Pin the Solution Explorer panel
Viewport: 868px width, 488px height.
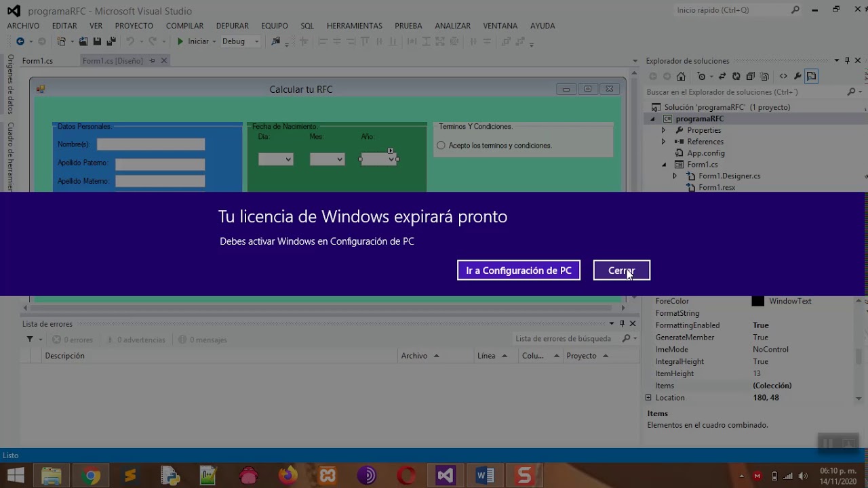coord(847,60)
